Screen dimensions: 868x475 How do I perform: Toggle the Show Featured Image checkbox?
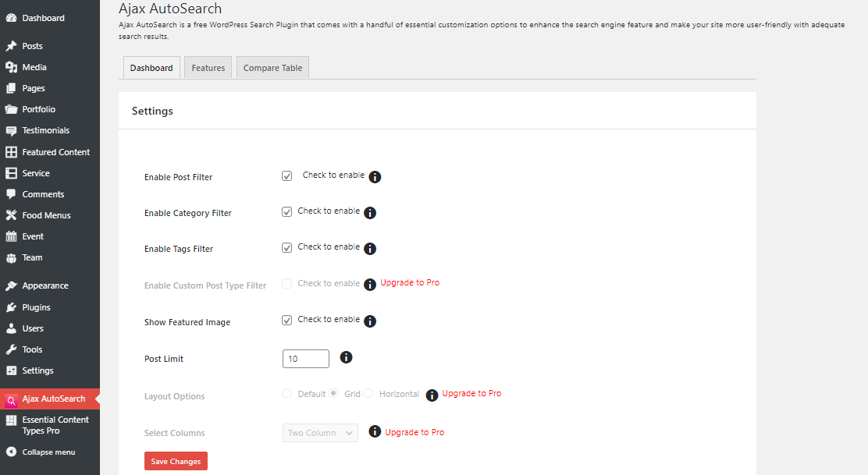pyautogui.click(x=286, y=320)
